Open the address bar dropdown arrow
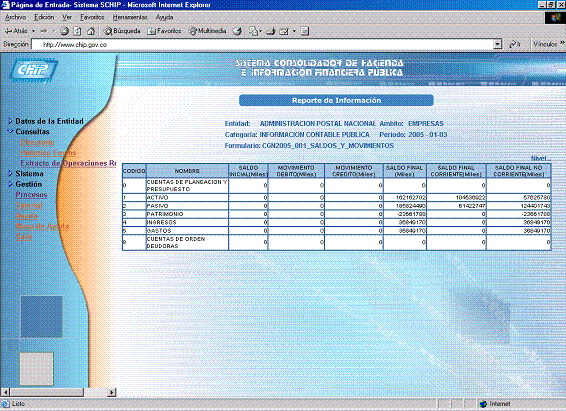 point(498,44)
